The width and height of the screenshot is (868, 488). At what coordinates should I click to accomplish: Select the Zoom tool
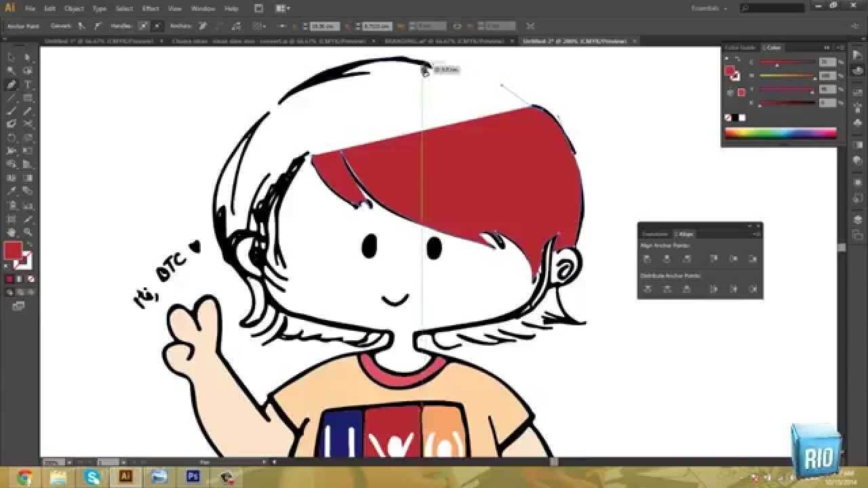click(x=28, y=232)
